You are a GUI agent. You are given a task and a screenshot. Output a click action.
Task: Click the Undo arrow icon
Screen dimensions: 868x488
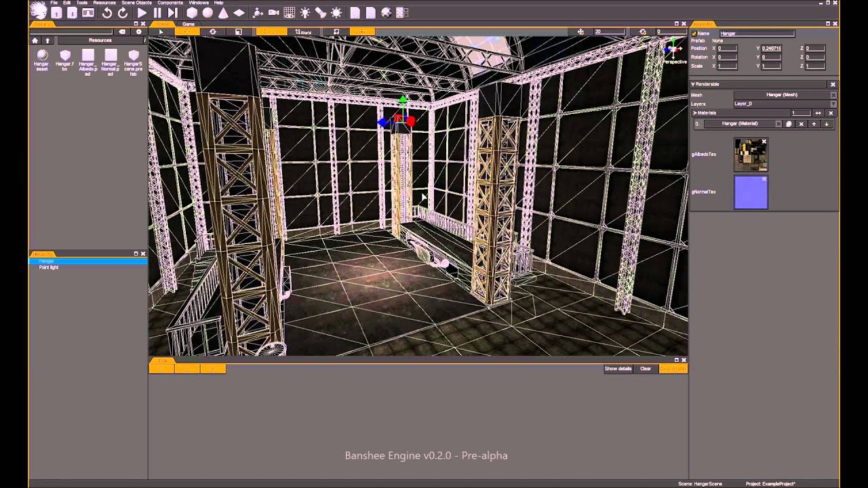(106, 12)
